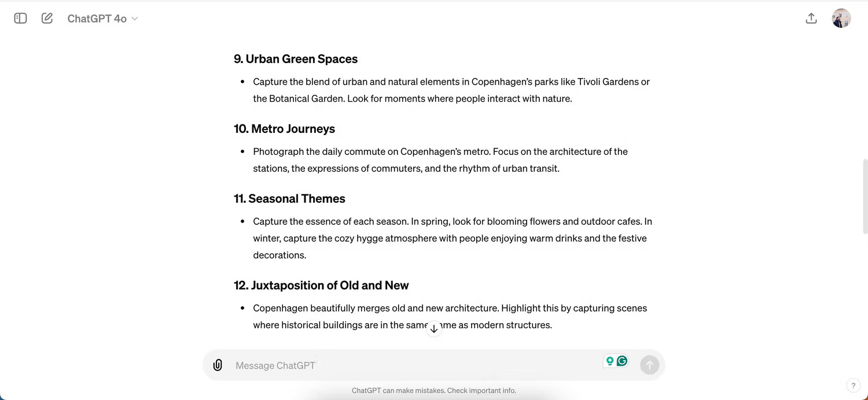This screenshot has width=868, height=400.
Task: Click the paragraph mentioning Tivoli Gardens
Action: 451,90
